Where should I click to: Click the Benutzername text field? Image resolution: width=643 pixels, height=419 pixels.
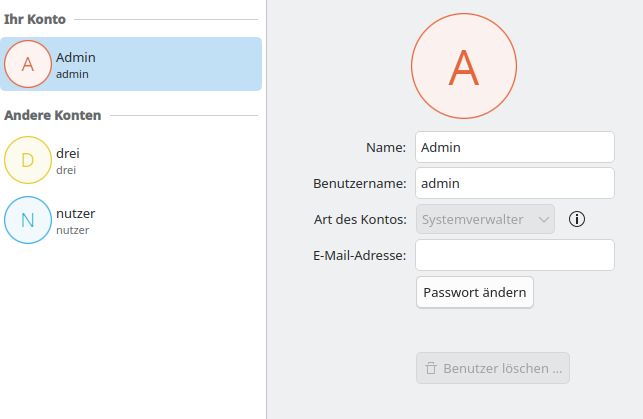coord(514,183)
